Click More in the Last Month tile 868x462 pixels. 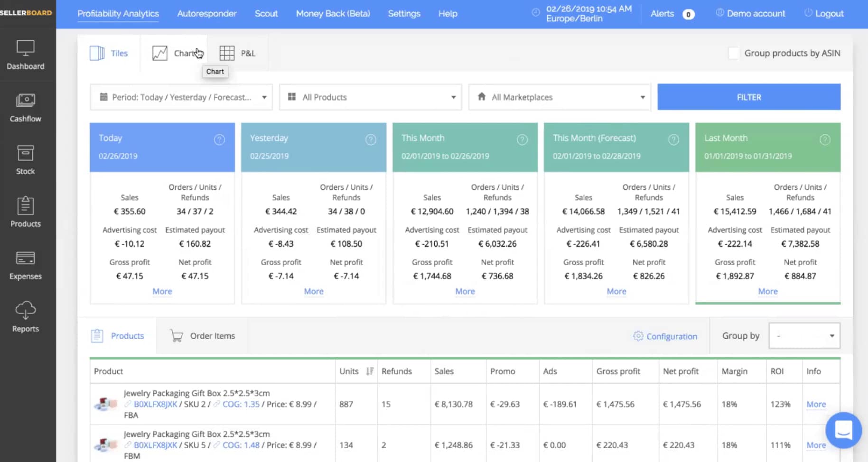coord(768,291)
